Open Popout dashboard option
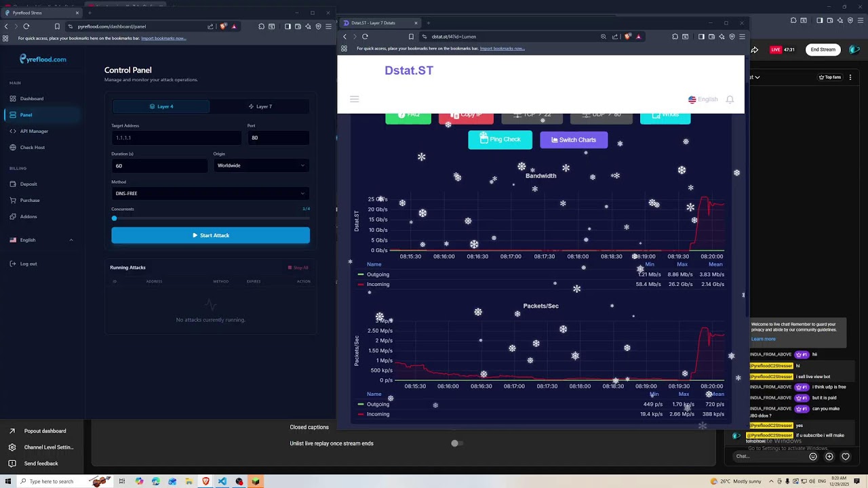 click(x=45, y=431)
